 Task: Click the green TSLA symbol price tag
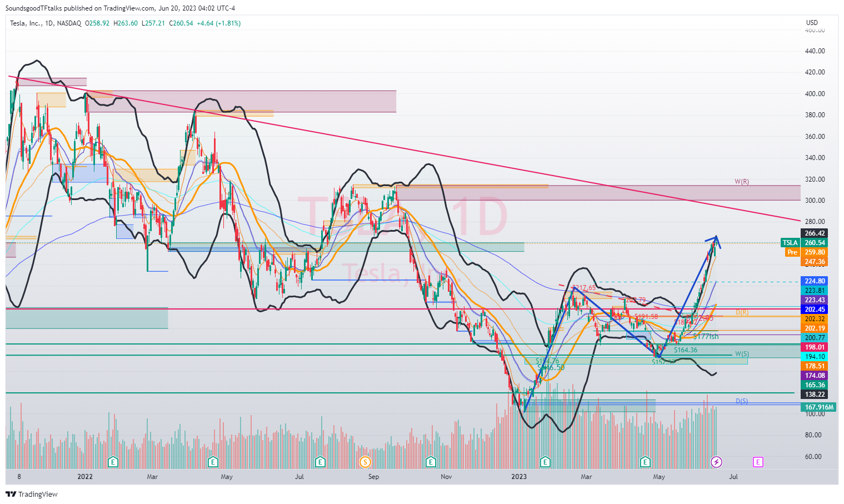(790, 243)
